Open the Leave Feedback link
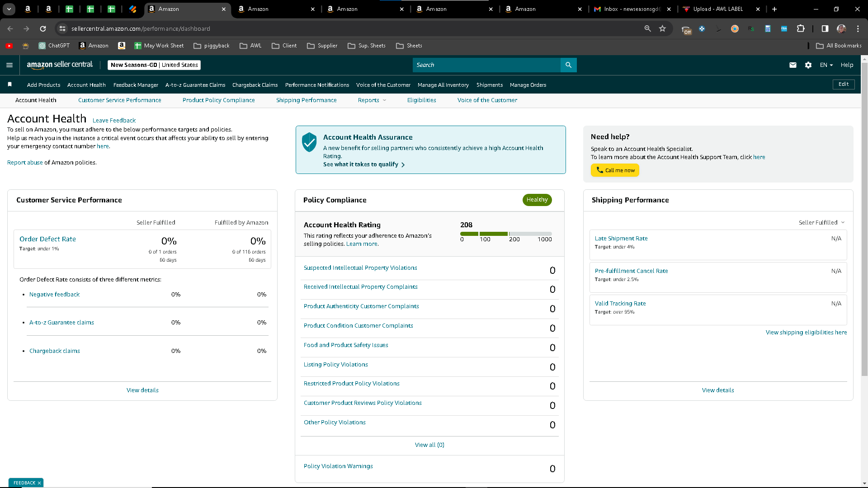Viewport: 868px width, 488px height. (x=114, y=121)
